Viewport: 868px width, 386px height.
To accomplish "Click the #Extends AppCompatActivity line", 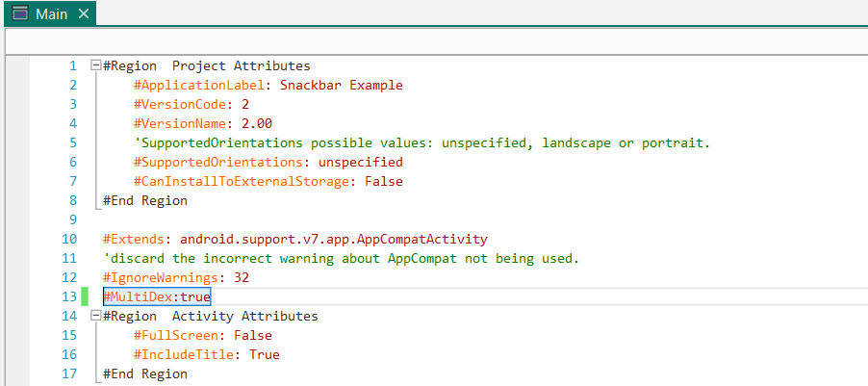I will click(x=294, y=240).
